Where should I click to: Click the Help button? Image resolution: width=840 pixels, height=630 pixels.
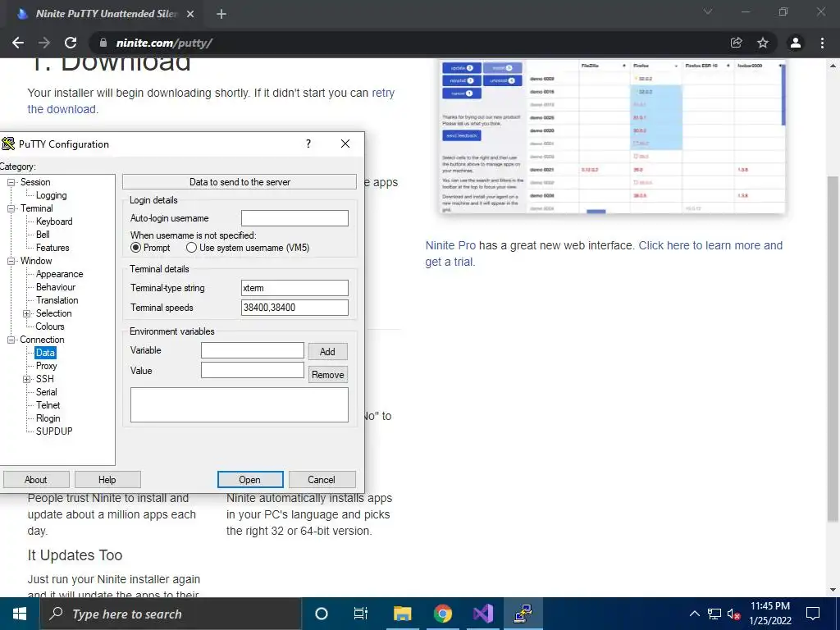pos(107,479)
